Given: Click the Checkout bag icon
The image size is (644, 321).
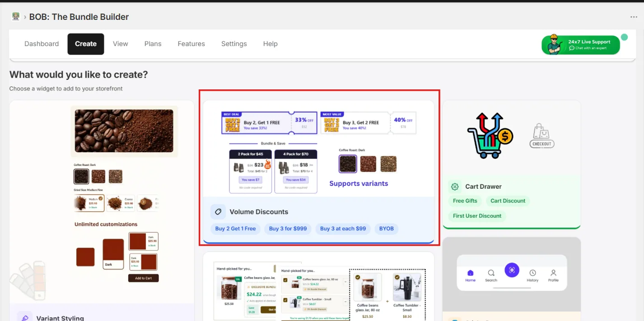Looking at the screenshot, I should point(542,136).
